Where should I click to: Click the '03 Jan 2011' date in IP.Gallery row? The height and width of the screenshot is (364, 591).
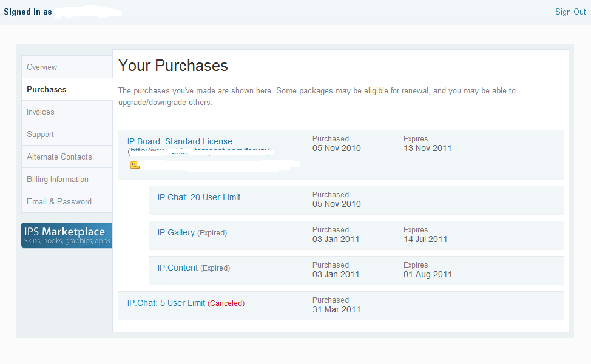click(x=336, y=239)
